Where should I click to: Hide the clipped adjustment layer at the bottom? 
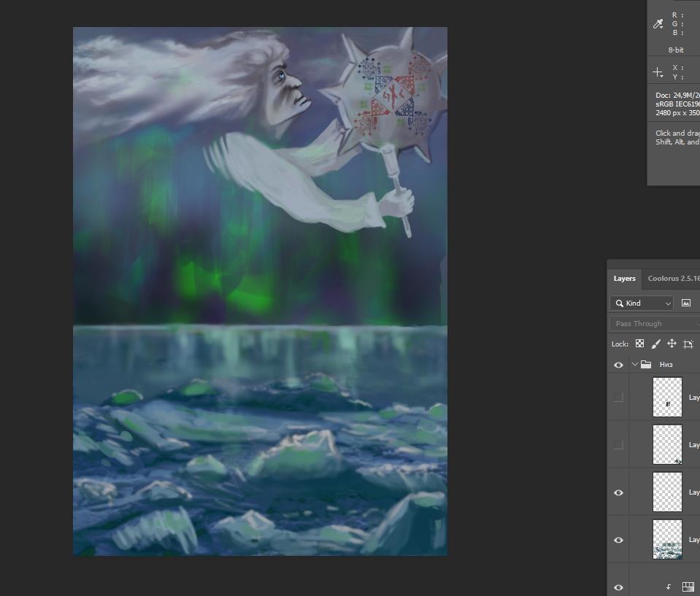[x=618, y=587]
